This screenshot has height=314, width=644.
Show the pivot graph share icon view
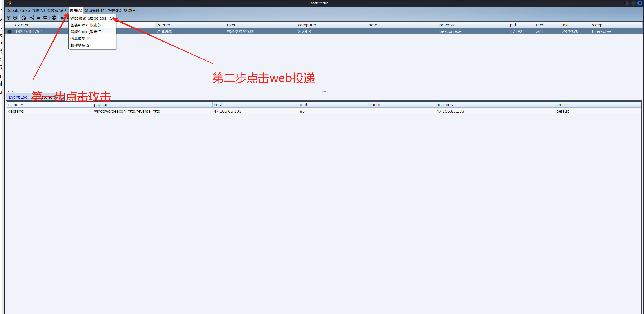[32, 18]
